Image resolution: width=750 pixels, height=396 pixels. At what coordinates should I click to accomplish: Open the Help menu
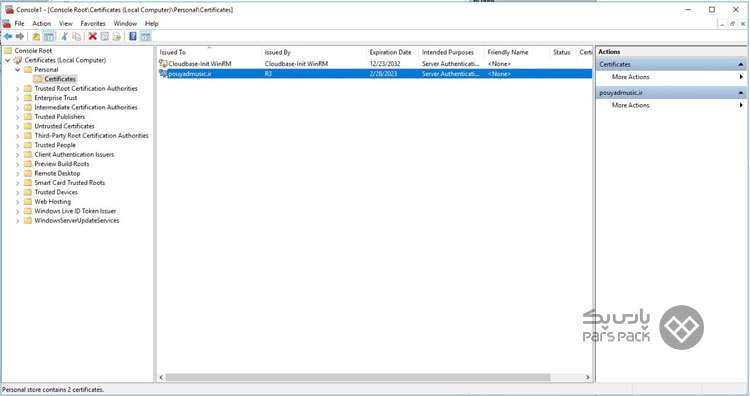point(151,23)
